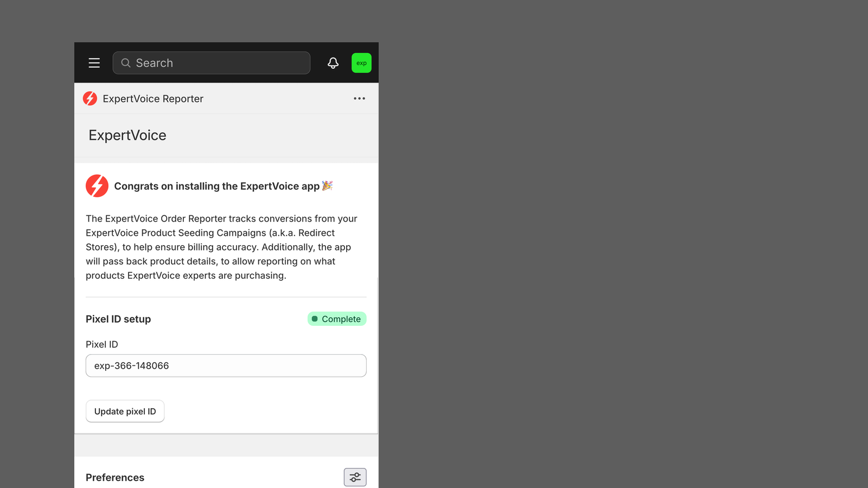This screenshot has width=868, height=488.
Task: Open the three-dot more actions menu
Action: (x=359, y=99)
